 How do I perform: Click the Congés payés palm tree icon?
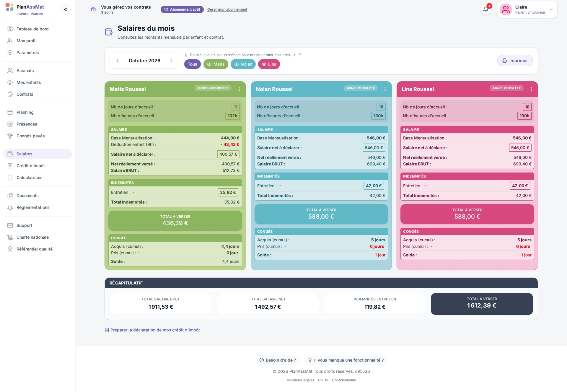10,136
